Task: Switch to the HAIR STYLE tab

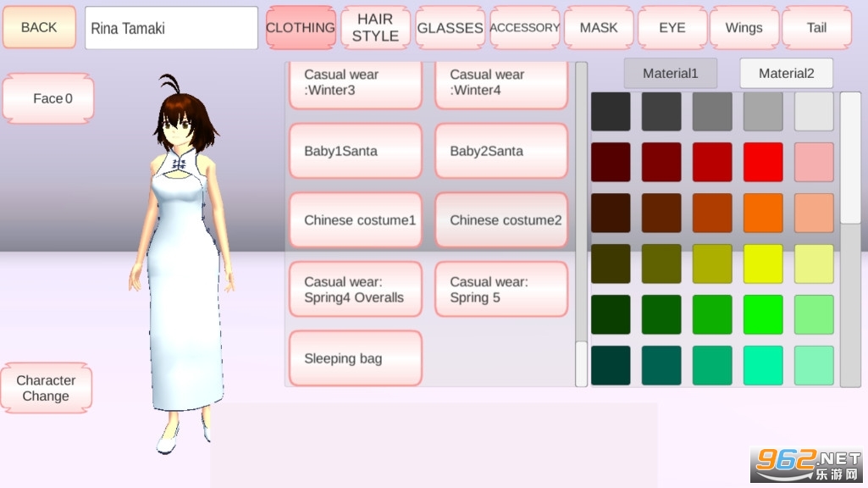Action: 375,28
